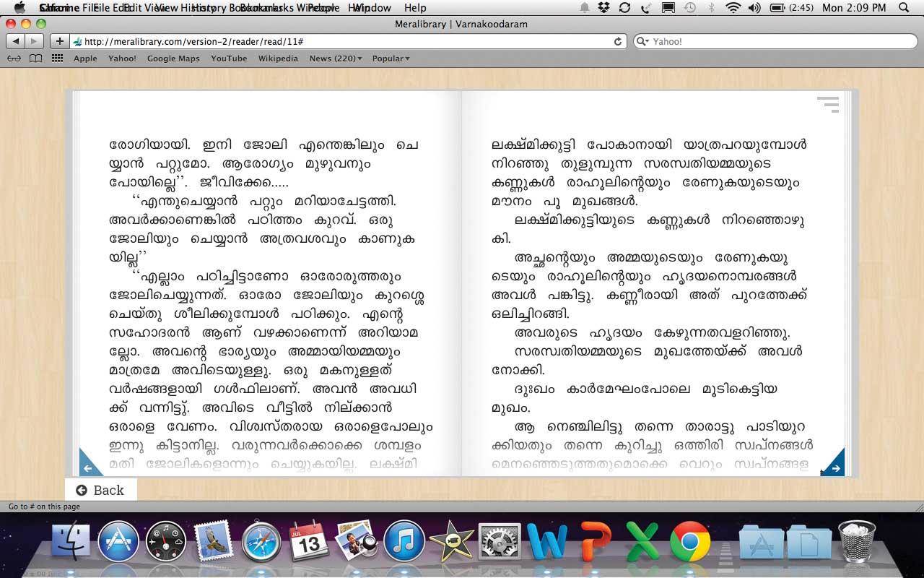Open Calendar icon in the Dock
The image size is (924, 578).
click(309, 541)
